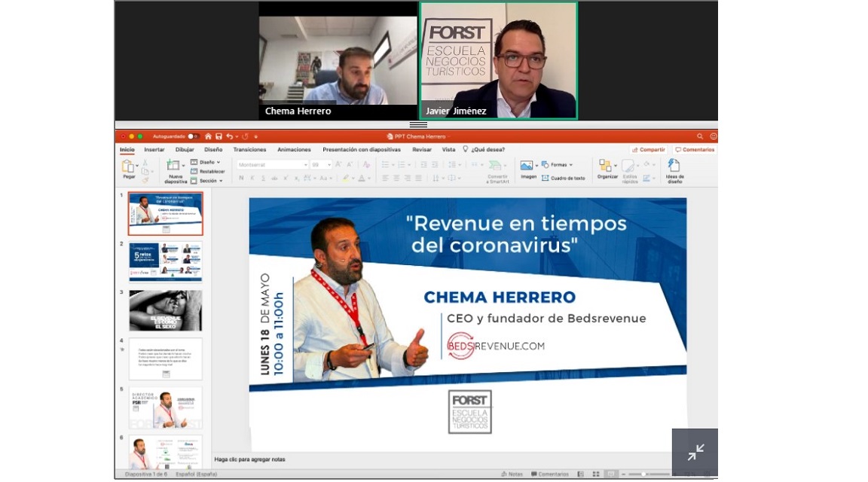Click the Pegar (paste) clipboard icon

tap(128, 166)
